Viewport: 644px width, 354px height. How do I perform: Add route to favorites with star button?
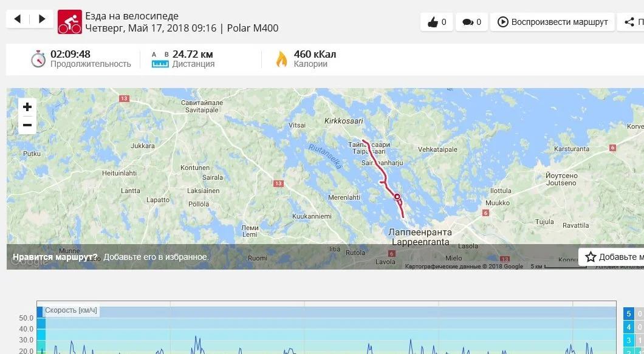tap(612, 257)
